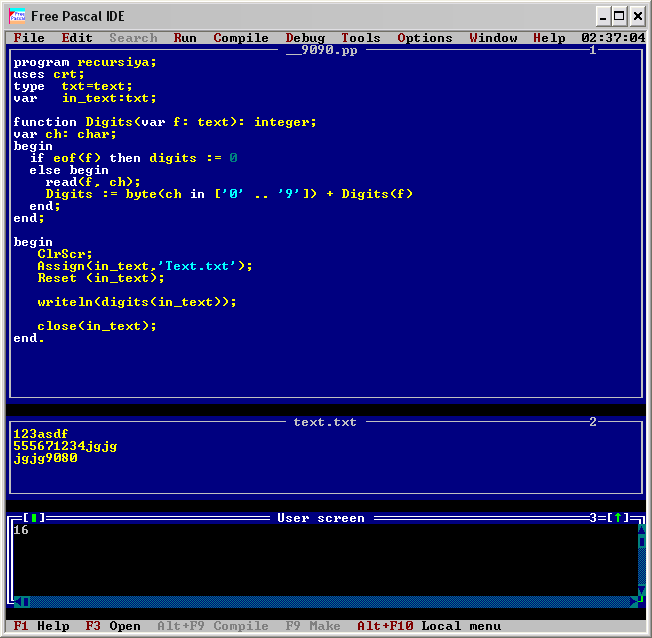Open the Help menu
The width and height of the screenshot is (652, 638).
(549, 38)
